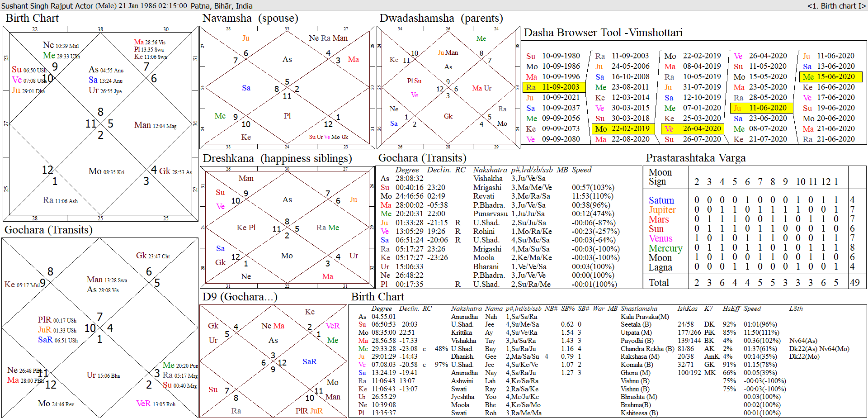Pick the 'Me 23-08-2011' antardasha entry
This screenshot has width=868, height=418.
point(623,87)
